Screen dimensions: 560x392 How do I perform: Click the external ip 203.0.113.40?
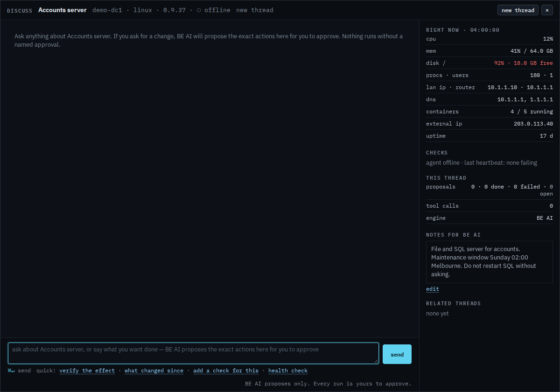[x=533, y=124]
